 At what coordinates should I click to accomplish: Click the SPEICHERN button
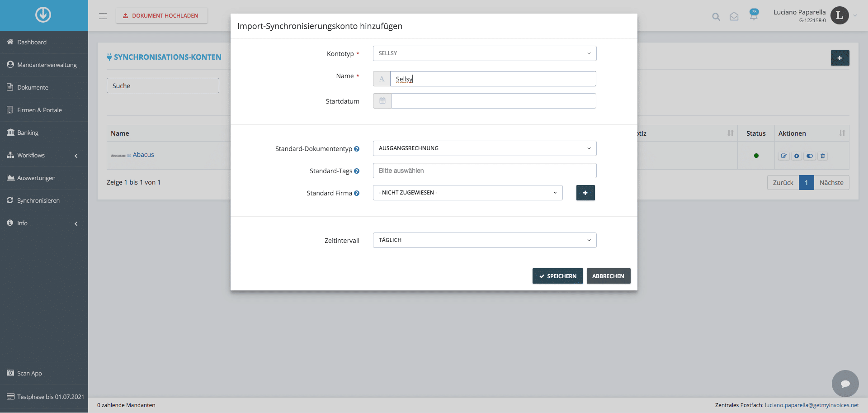pos(558,276)
